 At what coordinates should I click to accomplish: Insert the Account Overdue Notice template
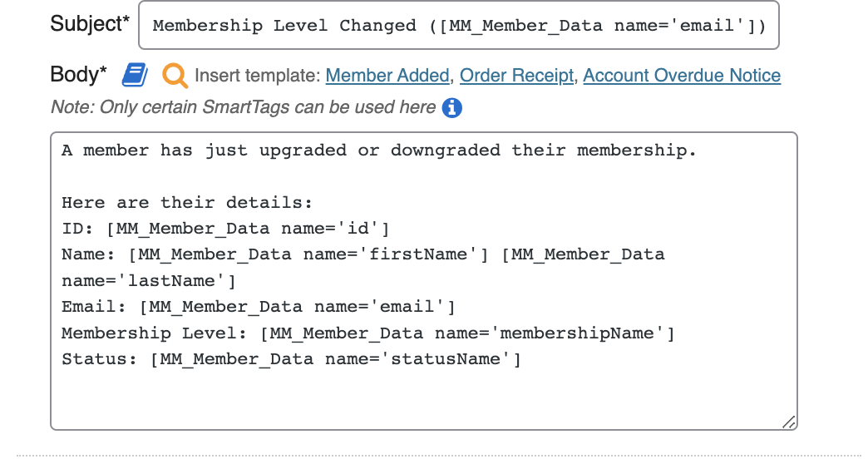click(682, 76)
